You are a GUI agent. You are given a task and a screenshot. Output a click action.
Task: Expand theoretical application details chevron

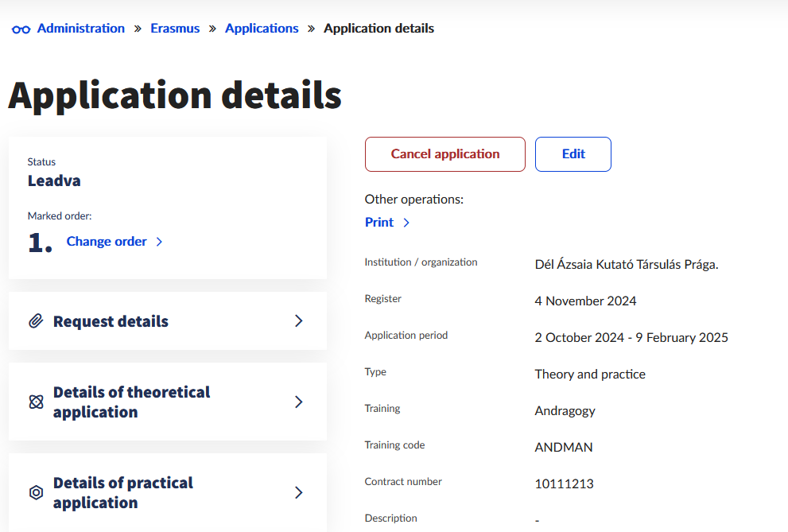(x=299, y=402)
